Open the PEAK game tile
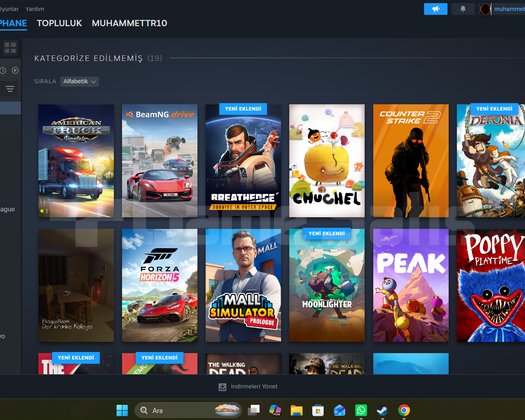Screen dimensions: 525x420 click(411, 285)
